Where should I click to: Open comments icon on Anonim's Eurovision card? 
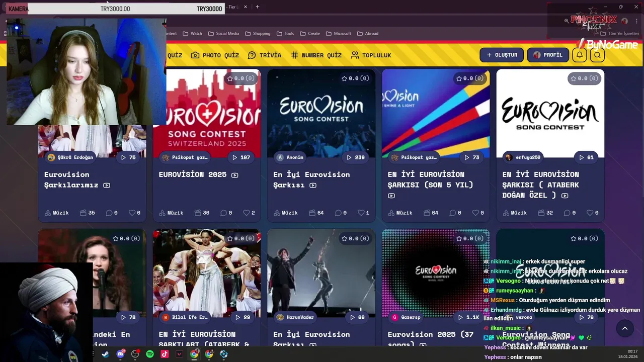coord(338,213)
